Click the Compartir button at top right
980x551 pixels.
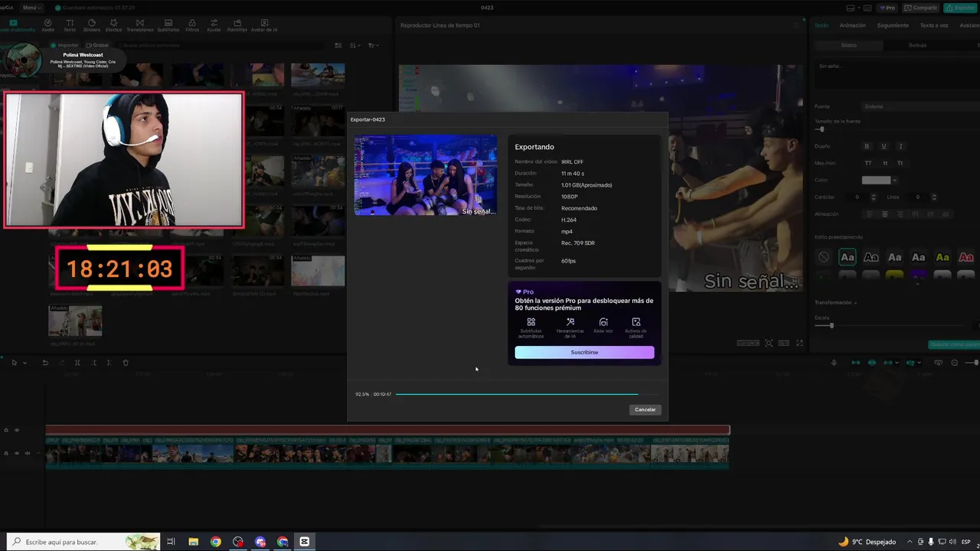[x=921, y=8]
